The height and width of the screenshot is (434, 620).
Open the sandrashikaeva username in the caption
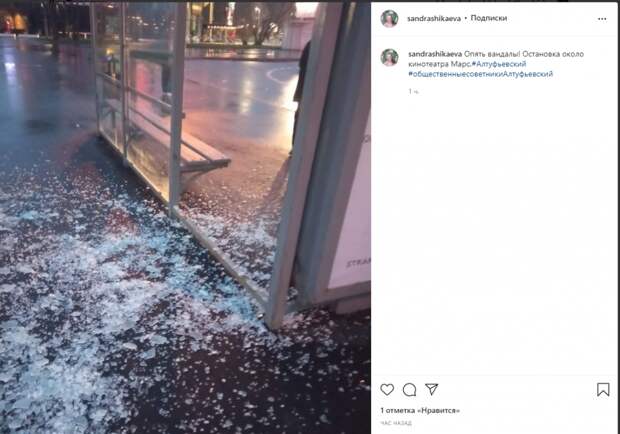(x=435, y=54)
